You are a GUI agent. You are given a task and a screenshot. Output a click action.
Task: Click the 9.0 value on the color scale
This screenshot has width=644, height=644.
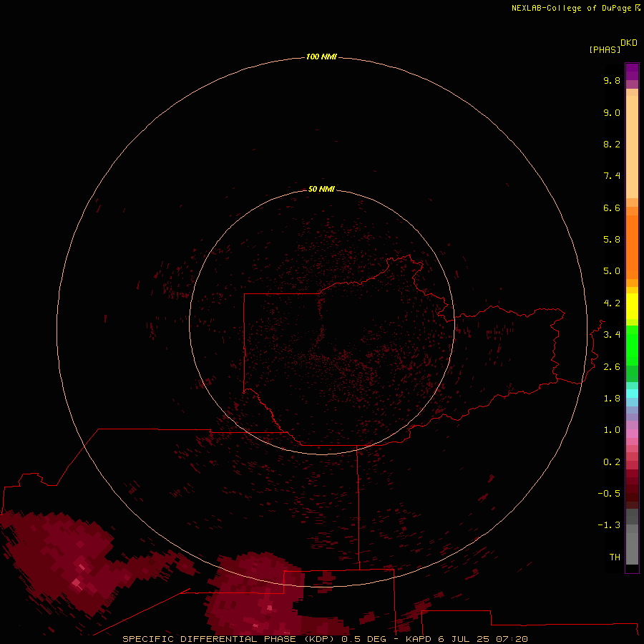[x=612, y=112]
